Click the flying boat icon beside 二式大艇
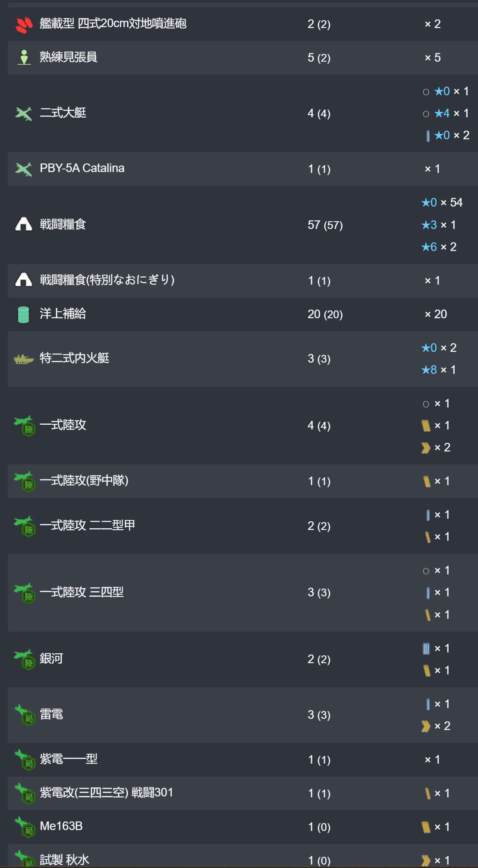Screen dimensions: 478x868 tap(24, 113)
